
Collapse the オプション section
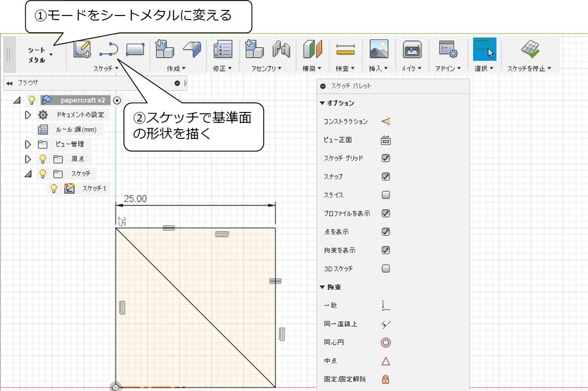click(322, 103)
